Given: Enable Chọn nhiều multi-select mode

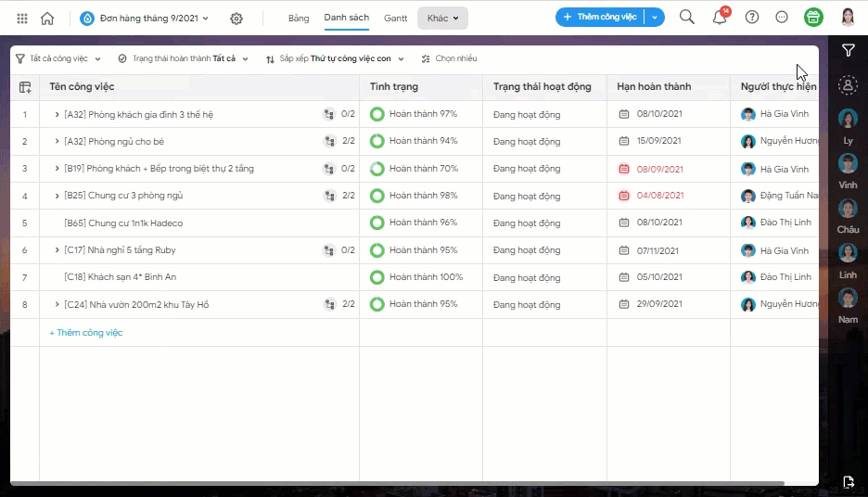Looking at the screenshot, I should 449,58.
